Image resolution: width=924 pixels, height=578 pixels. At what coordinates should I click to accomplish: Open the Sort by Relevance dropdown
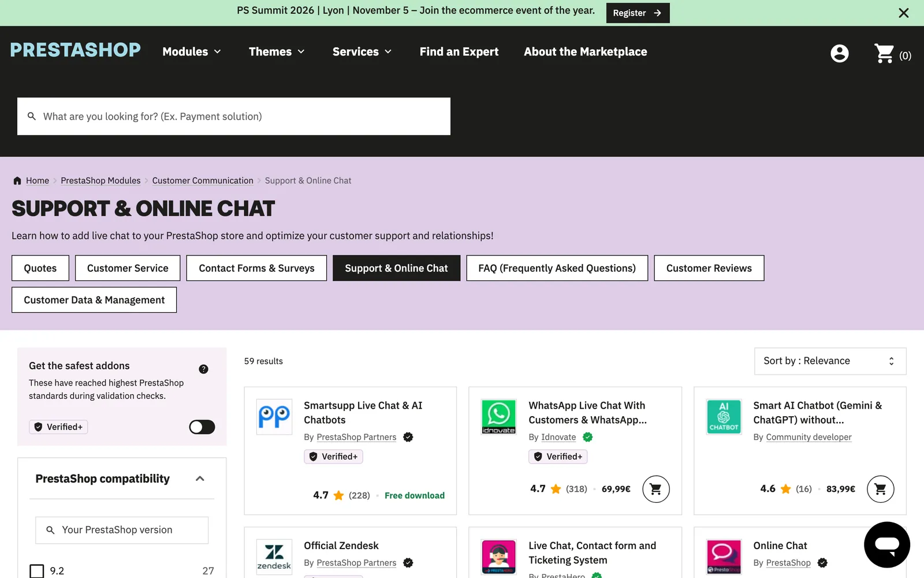click(x=830, y=361)
